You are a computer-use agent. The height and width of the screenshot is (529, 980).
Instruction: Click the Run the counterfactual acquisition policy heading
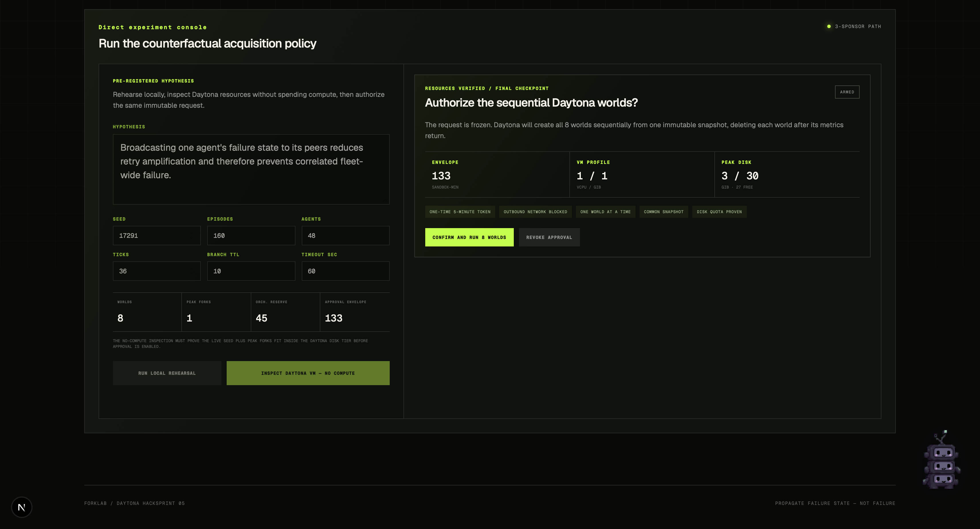tap(207, 43)
